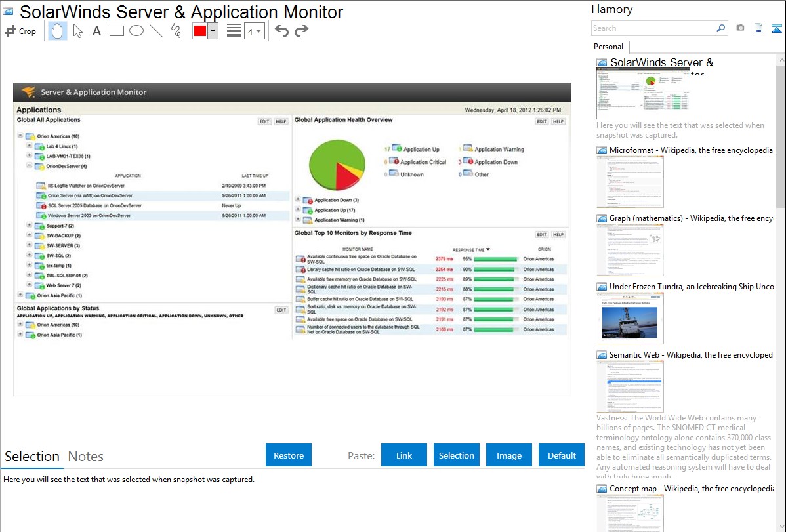The width and height of the screenshot is (786, 532).
Task: Redo the last annotation
Action: pos(301,31)
